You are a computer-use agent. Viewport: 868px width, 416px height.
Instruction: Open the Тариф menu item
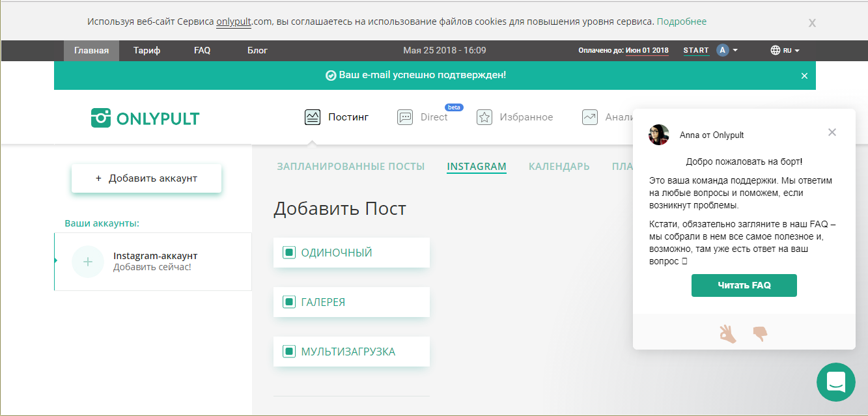coord(147,49)
